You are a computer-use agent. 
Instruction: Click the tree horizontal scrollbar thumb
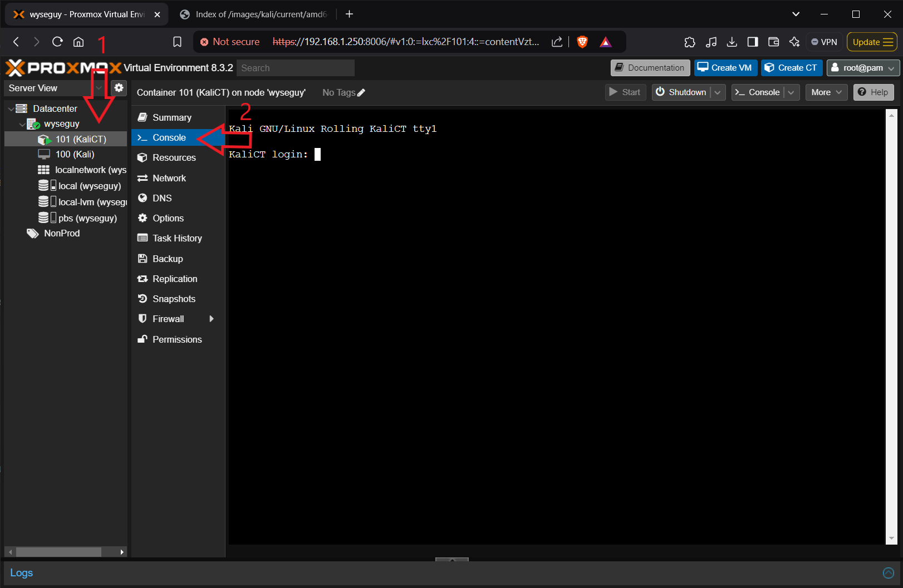[58, 552]
